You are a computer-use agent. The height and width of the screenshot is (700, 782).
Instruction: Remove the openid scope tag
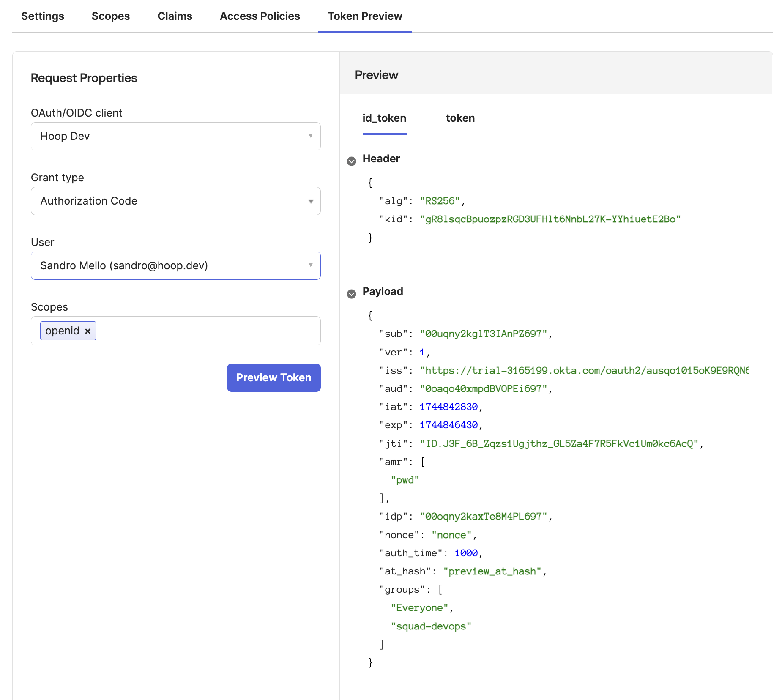88,331
